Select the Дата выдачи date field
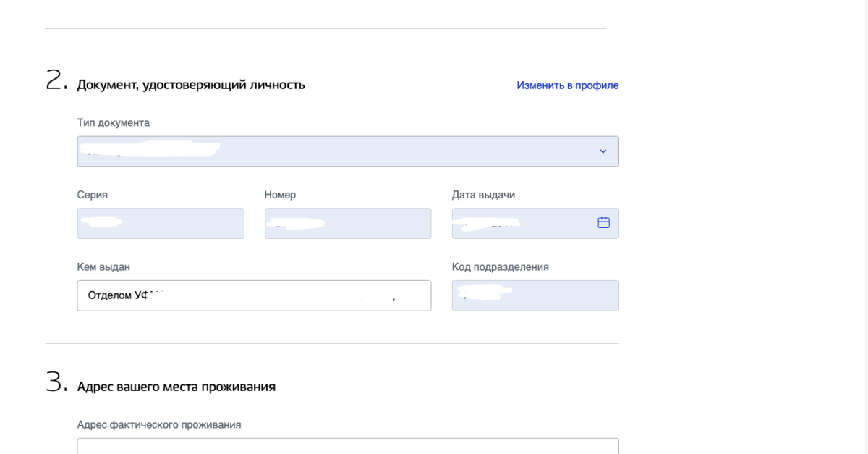868x454 pixels. (x=521, y=224)
